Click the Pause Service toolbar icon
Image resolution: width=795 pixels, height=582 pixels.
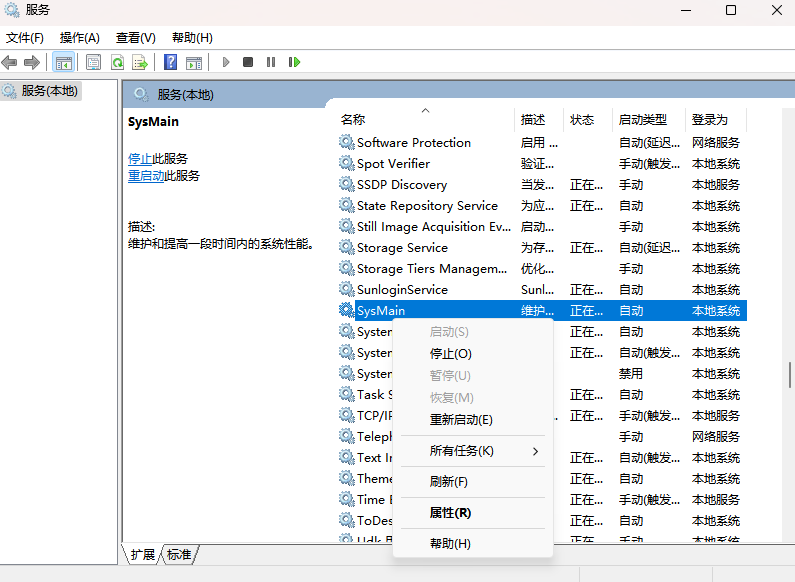coord(271,62)
